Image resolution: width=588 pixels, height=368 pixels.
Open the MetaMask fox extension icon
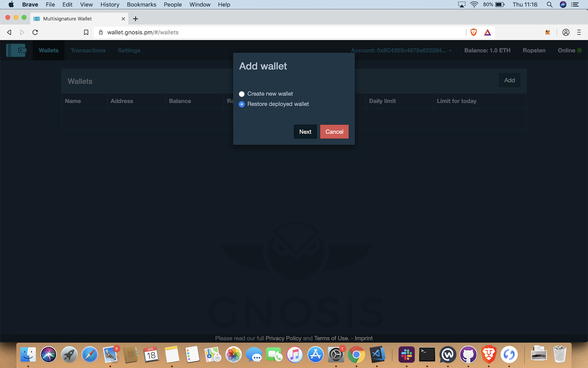tap(548, 32)
